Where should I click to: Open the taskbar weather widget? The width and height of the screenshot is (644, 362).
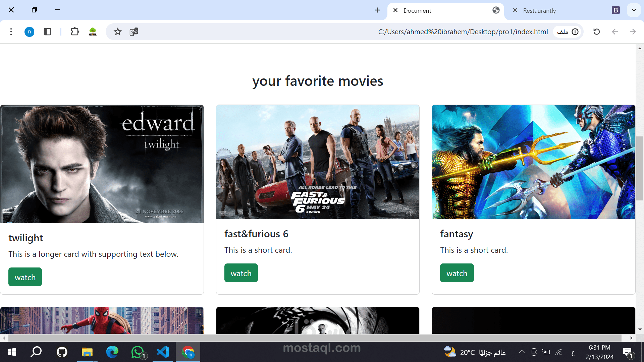(x=475, y=352)
